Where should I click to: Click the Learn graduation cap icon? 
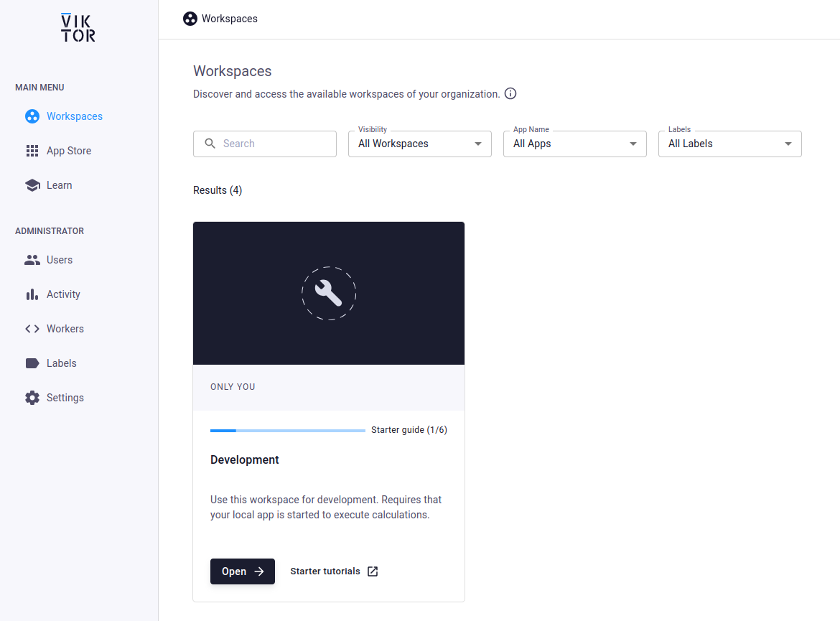coord(32,185)
